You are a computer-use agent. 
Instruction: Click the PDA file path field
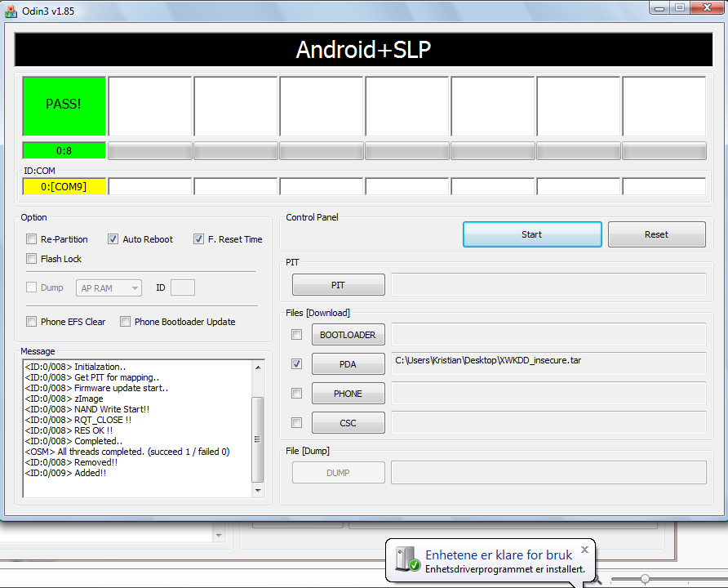click(548, 363)
